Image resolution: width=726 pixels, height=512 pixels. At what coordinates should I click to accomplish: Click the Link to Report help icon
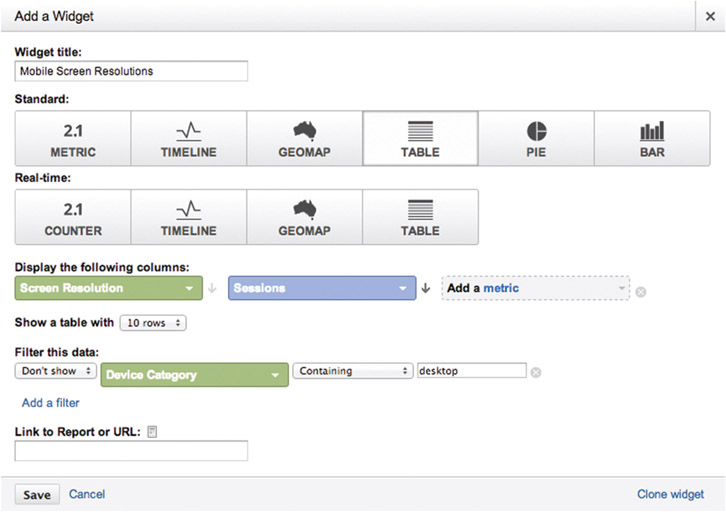[x=152, y=432]
